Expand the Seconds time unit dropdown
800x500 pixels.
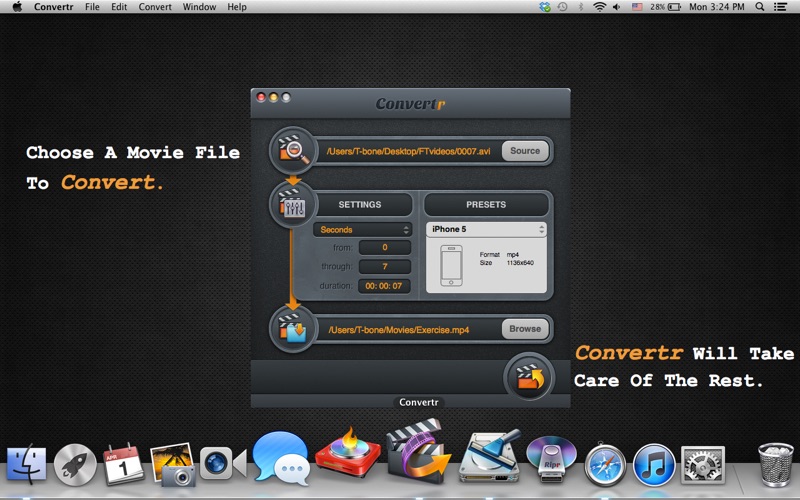coord(362,230)
